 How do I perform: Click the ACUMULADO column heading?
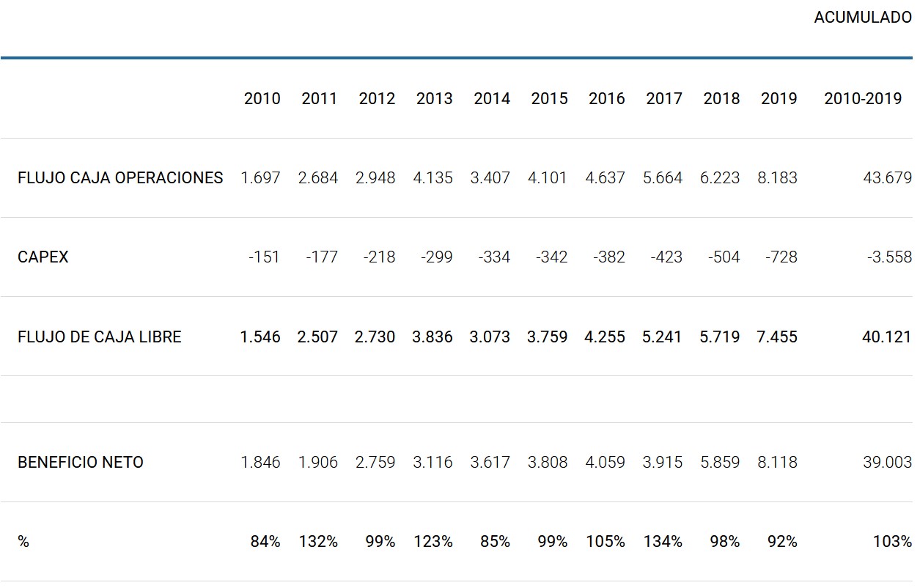coord(862,18)
